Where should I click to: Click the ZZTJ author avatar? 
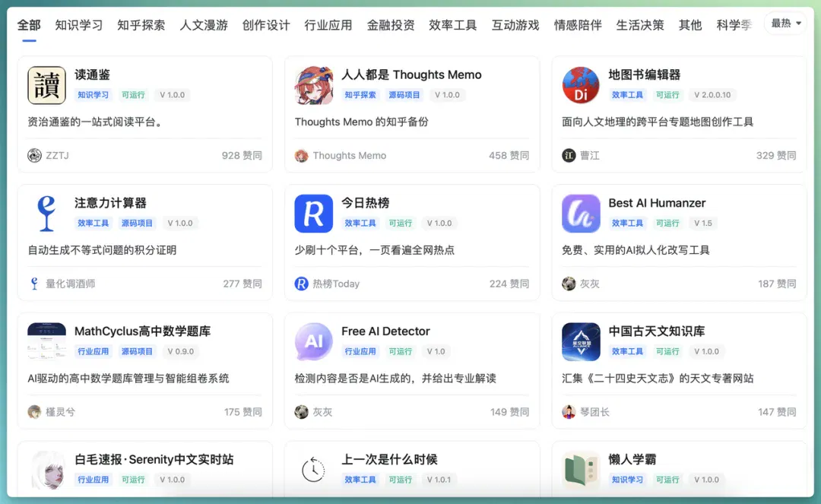[x=34, y=155]
